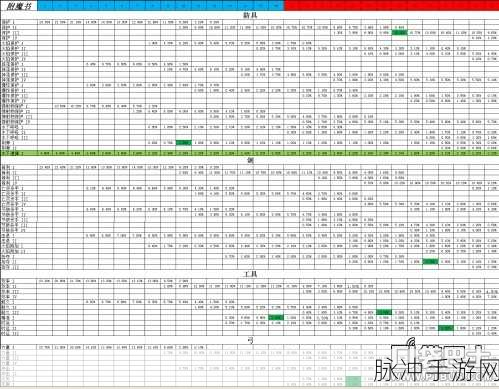The height and width of the screenshot is (389, 499).
Task: Click the red column header band
Action: pyautogui.click(x=391, y=5)
